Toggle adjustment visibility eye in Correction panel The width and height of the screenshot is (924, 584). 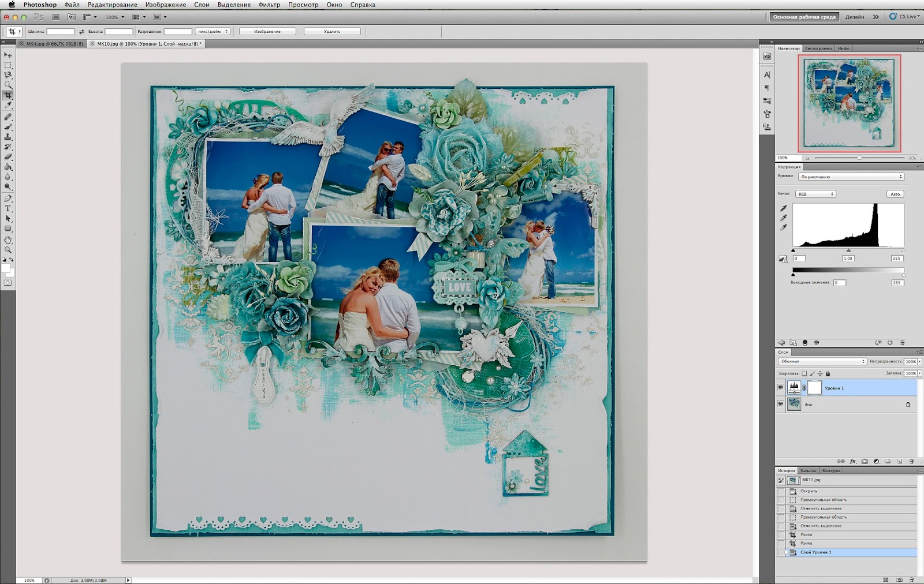click(x=817, y=343)
